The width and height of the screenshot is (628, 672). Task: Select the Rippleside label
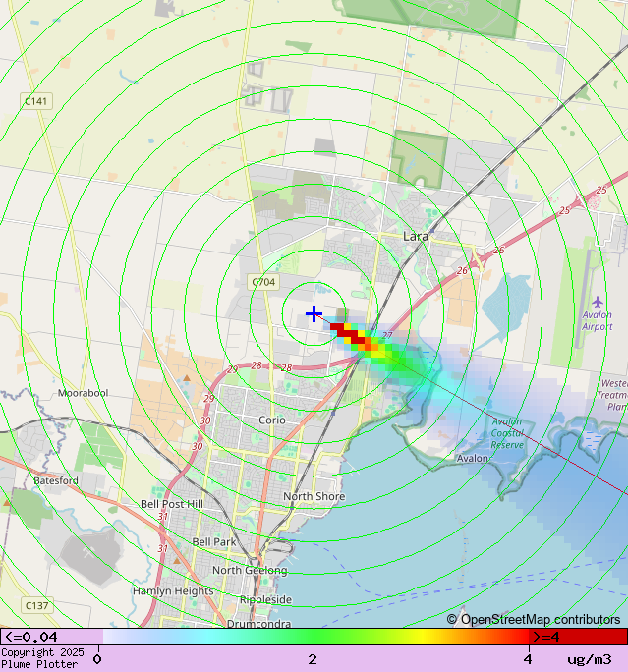[265, 600]
